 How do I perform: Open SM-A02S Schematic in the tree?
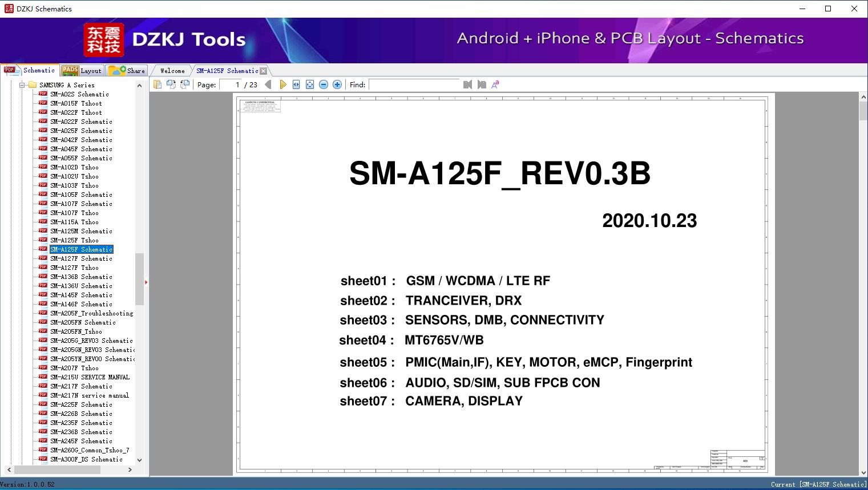[x=79, y=94]
